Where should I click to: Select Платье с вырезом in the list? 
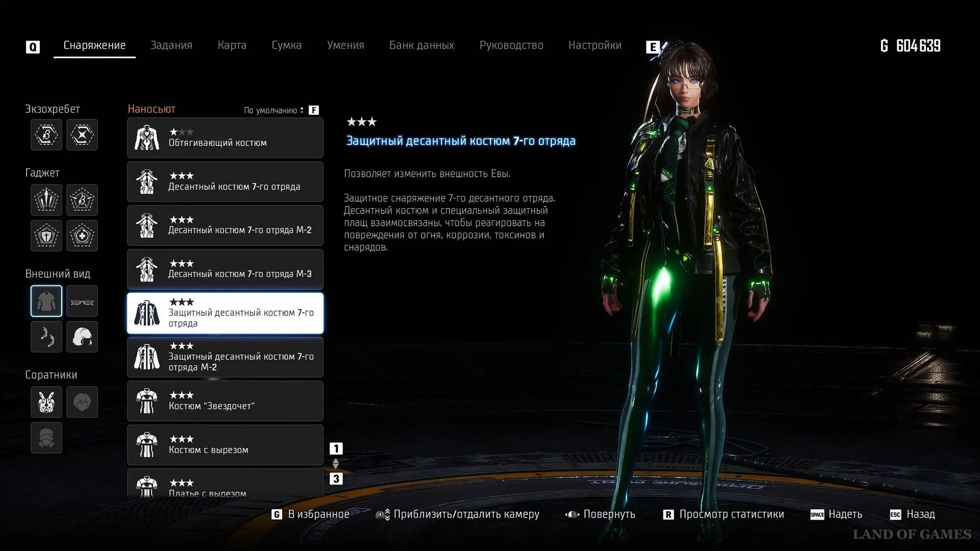tap(225, 483)
